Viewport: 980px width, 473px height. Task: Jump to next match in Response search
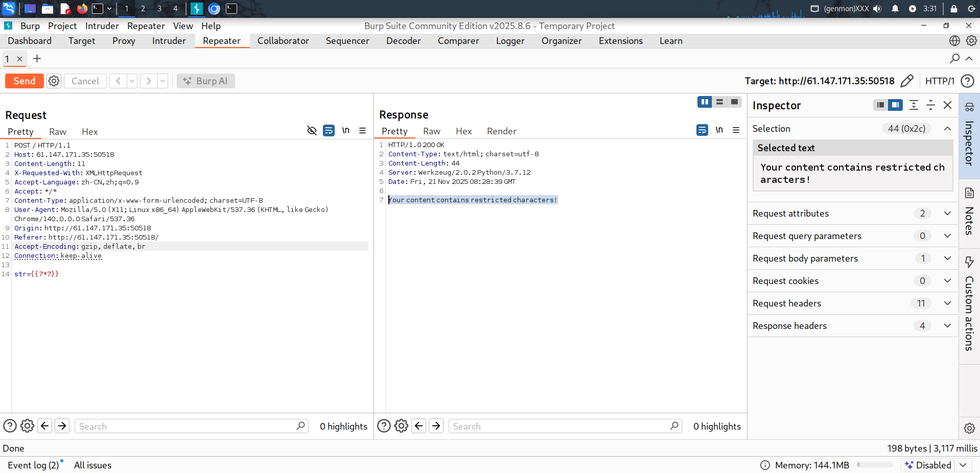click(436, 425)
